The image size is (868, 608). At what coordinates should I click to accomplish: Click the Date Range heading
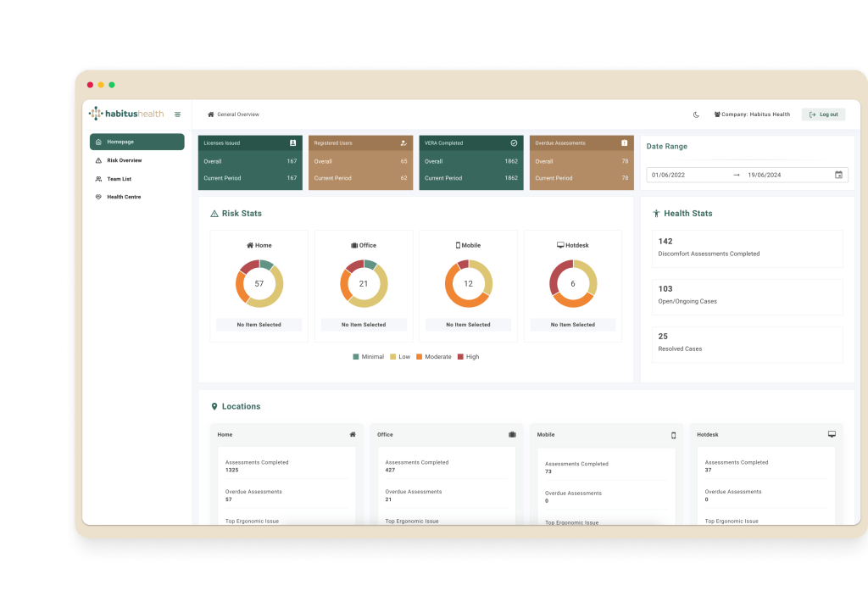667,146
